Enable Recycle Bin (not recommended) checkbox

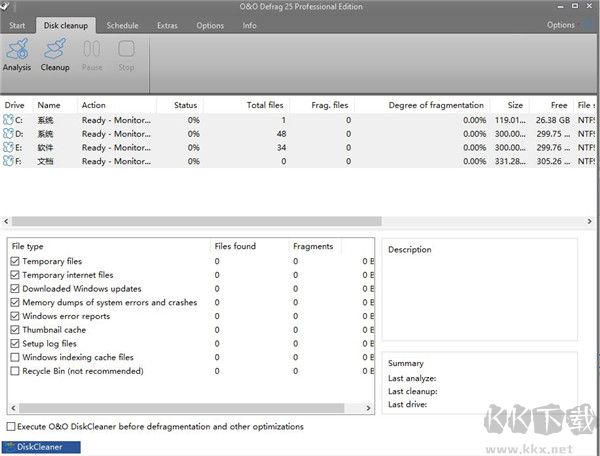pyautogui.click(x=14, y=371)
